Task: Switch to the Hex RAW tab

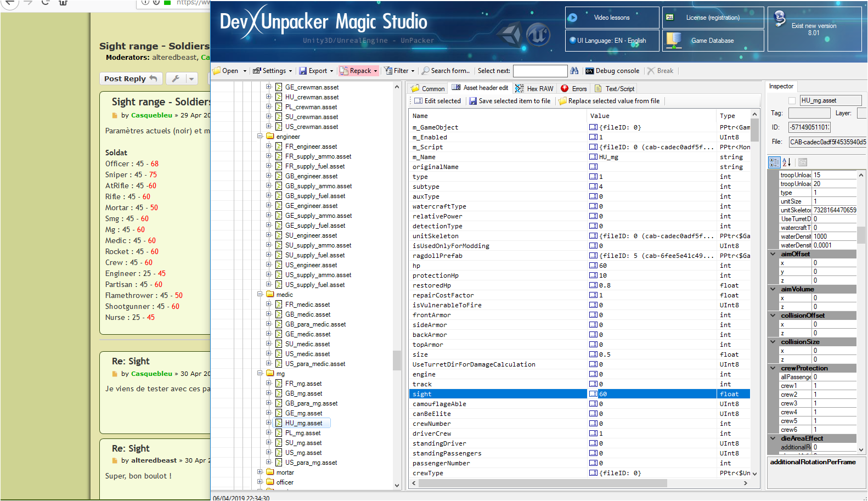Action: 534,88
